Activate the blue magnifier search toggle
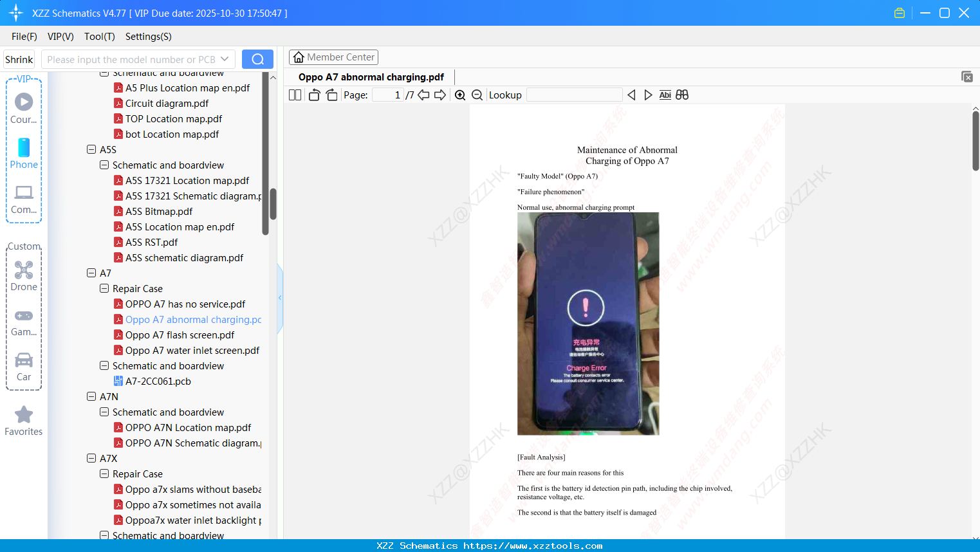Image resolution: width=980 pixels, height=552 pixels. click(257, 59)
